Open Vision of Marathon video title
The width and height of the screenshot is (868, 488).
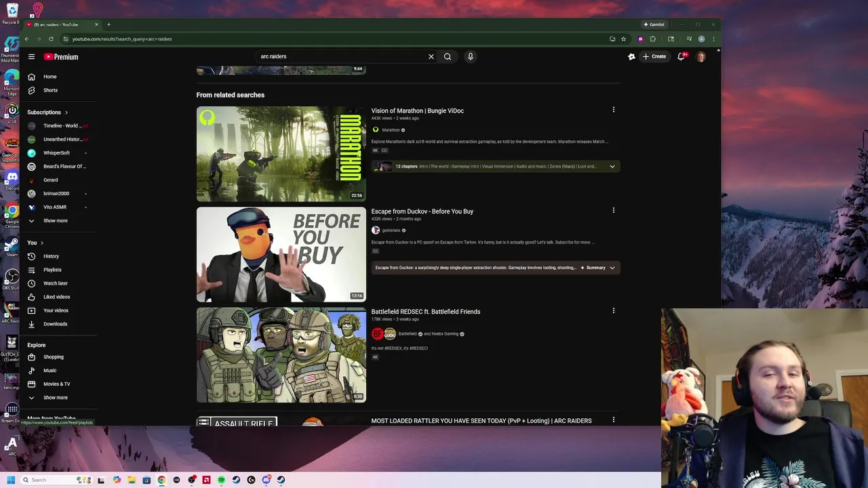pyautogui.click(x=417, y=110)
